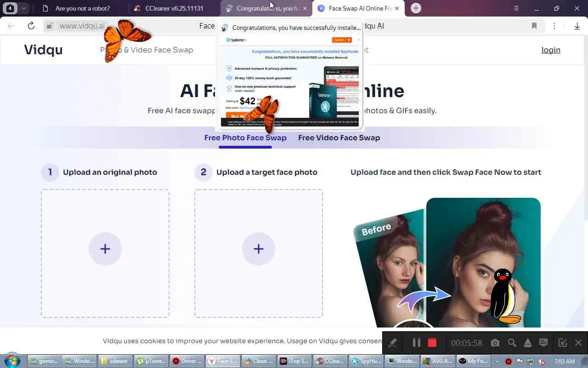Click the tab counter badge showing 4
Image resolution: width=588 pixels, height=368 pixels.
tap(10, 8)
